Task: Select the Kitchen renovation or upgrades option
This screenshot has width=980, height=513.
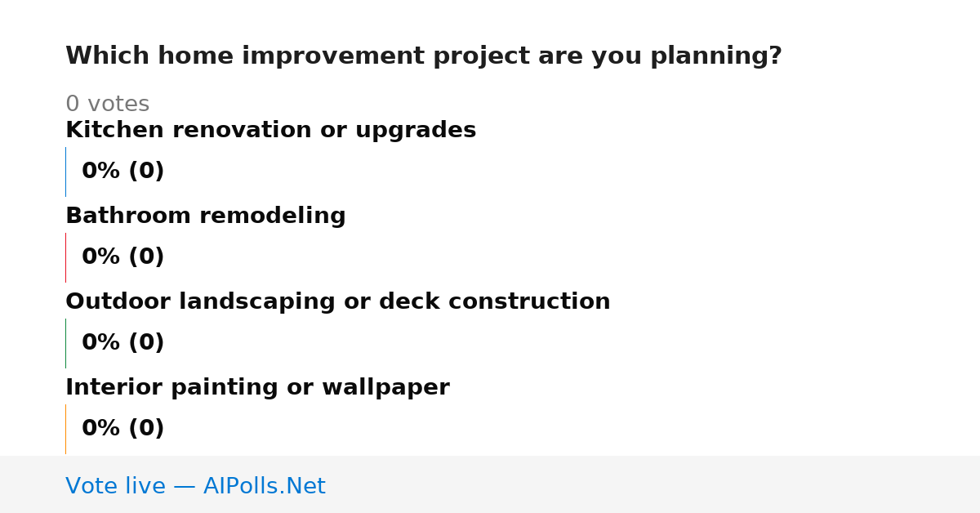Action: tap(270, 131)
